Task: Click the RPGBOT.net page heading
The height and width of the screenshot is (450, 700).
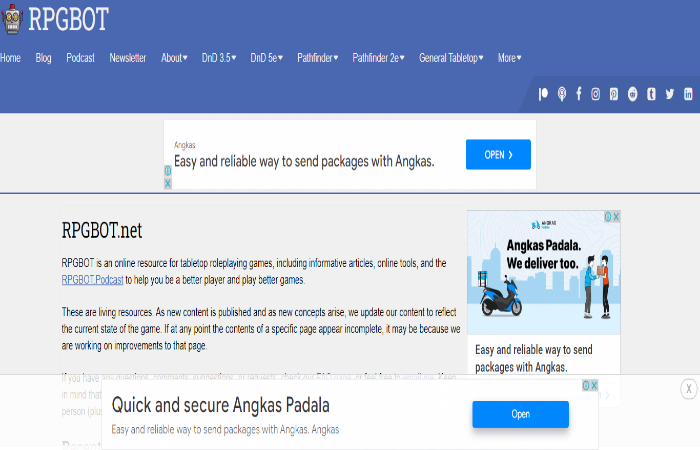Action: (102, 230)
